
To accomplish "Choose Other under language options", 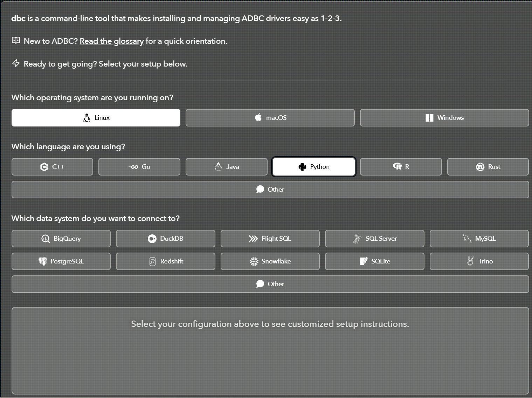I will coord(270,190).
